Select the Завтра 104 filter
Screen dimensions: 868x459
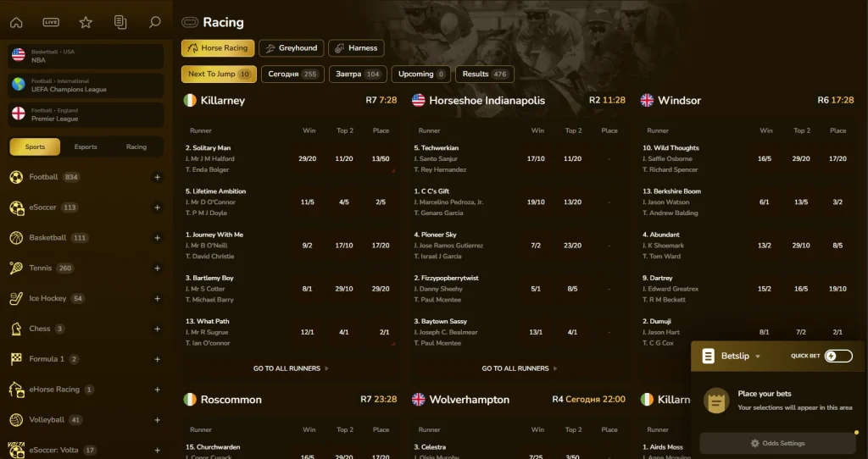click(x=358, y=75)
